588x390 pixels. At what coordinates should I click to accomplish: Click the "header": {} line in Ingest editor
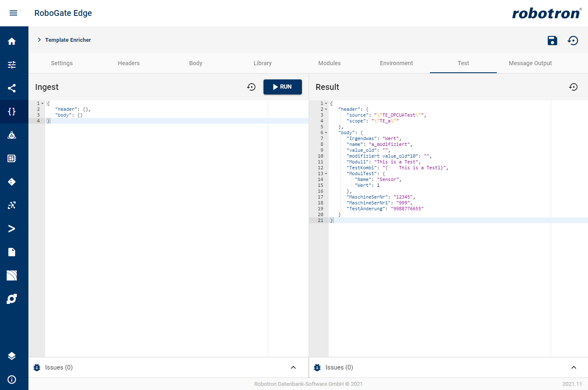73,109
